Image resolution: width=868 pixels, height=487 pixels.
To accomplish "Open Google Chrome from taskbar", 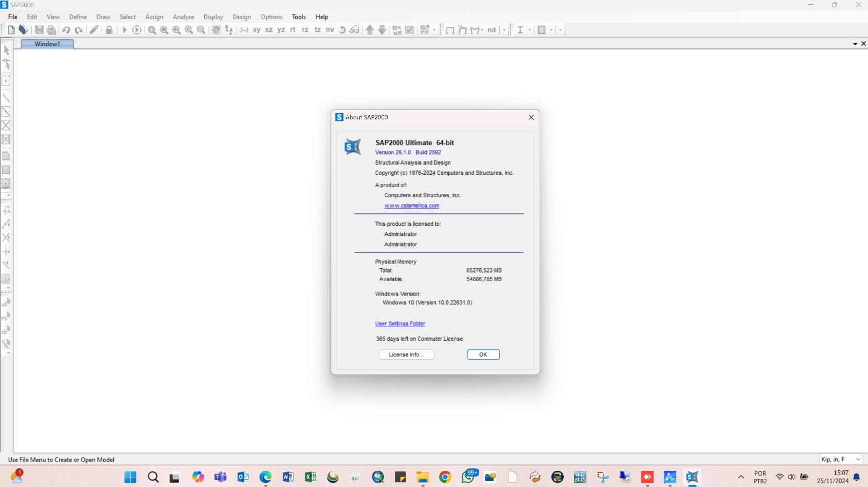I will (x=445, y=477).
